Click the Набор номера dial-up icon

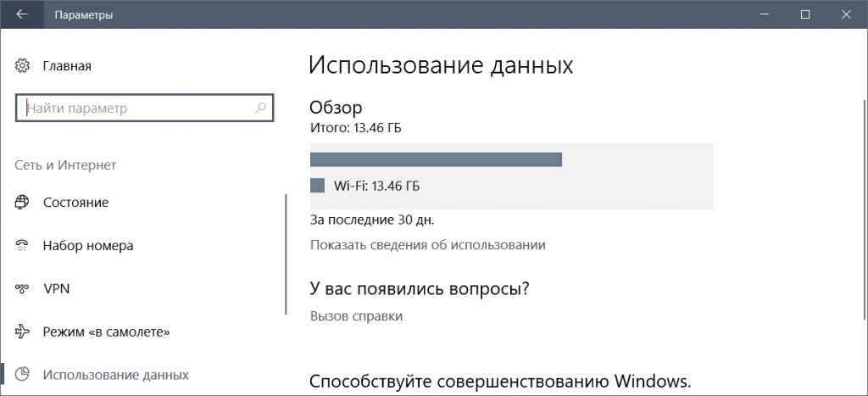23,246
